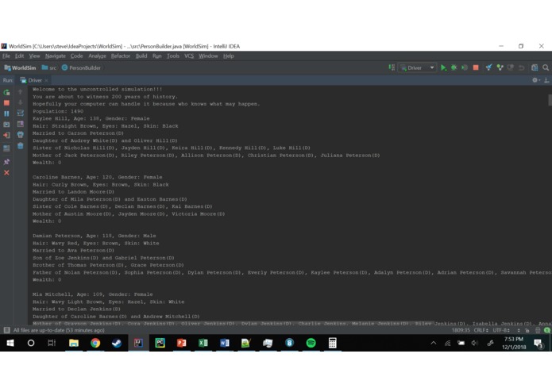
Task: Open Search Everywhere magnifier icon
Action: pos(546,68)
